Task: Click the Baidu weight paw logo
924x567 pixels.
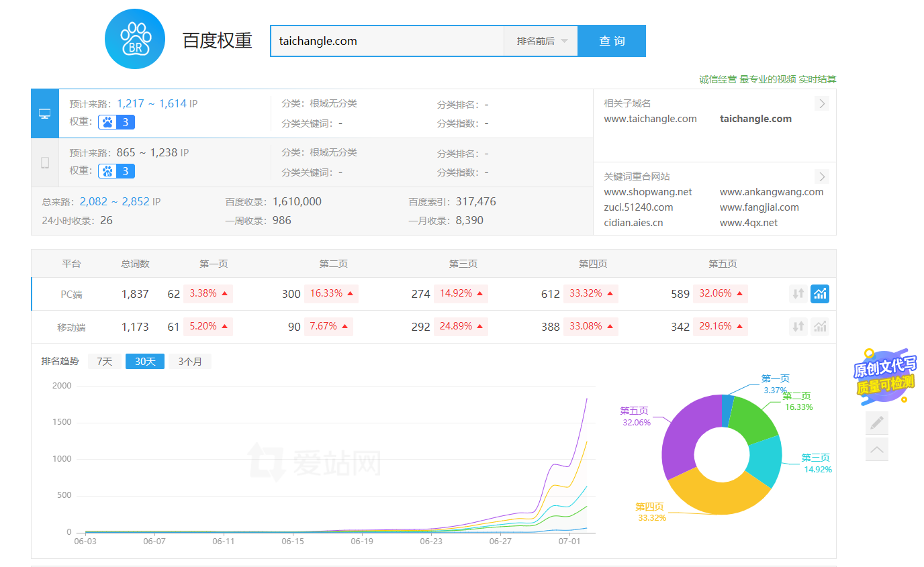Action: [x=135, y=40]
